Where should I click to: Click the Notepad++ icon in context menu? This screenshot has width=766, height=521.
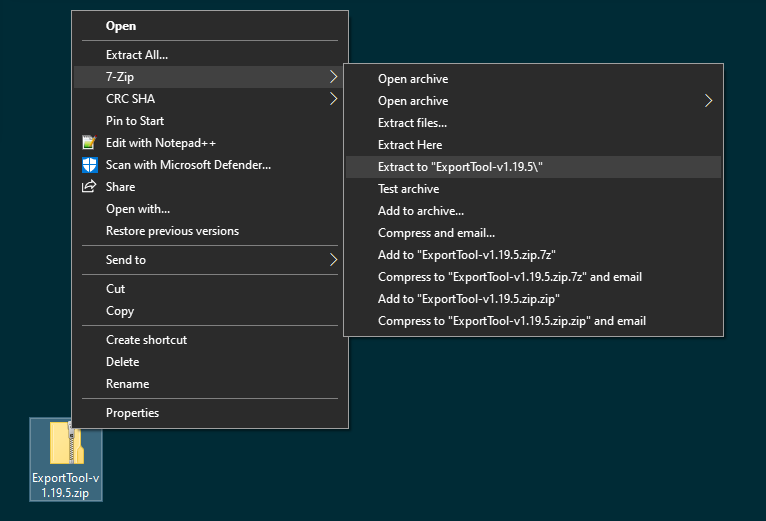[89, 143]
